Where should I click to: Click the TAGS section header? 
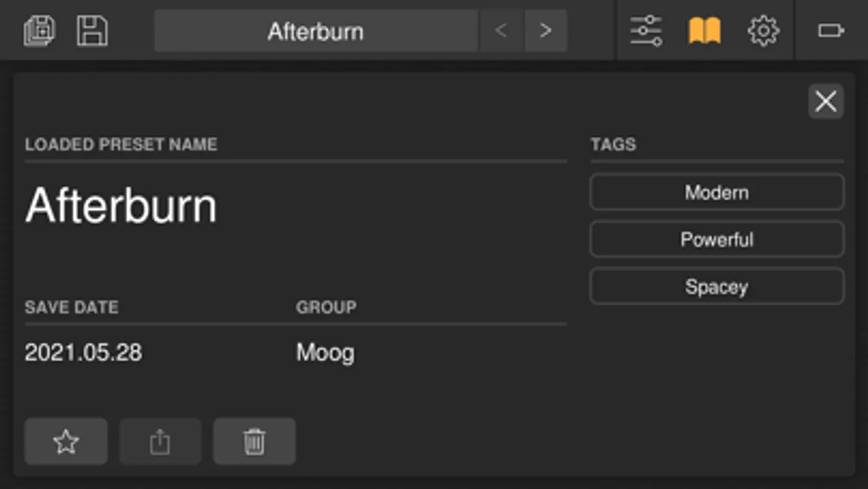[x=613, y=145]
